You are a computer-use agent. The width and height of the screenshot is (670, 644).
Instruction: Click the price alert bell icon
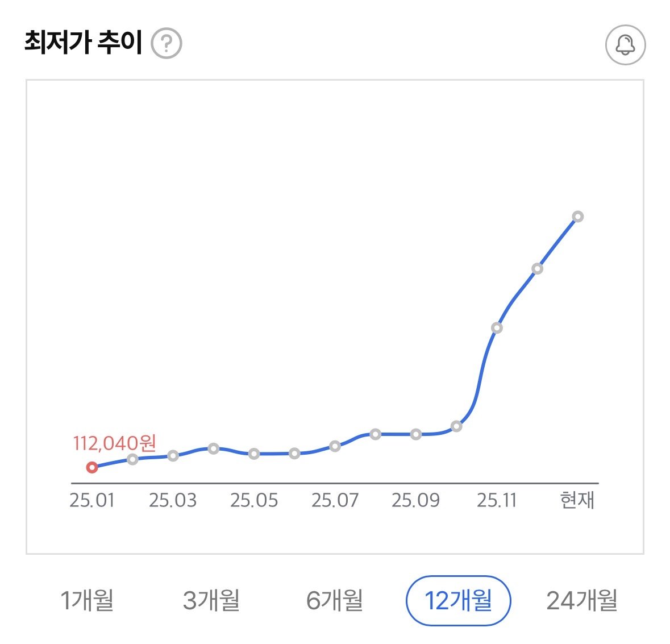coord(625,44)
